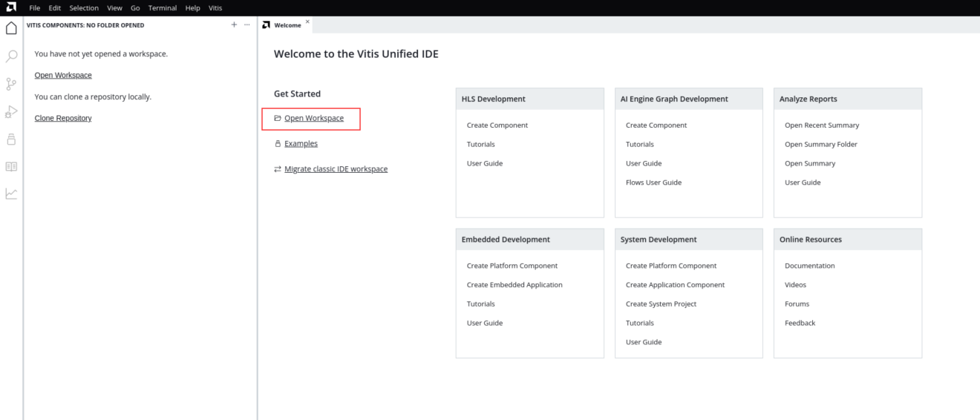This screenshot has width=980, height=420.
Task: Open the Help menu
Action: click(192, 8)
